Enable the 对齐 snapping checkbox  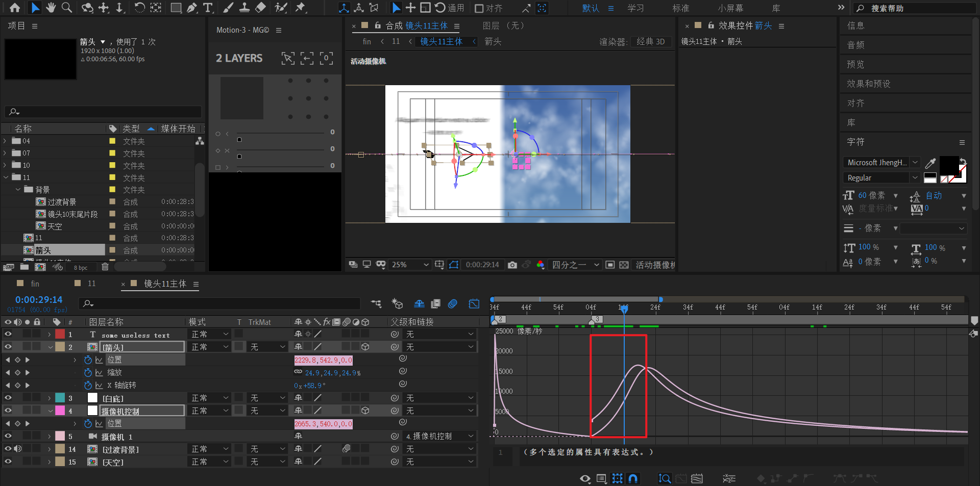tap(479, 8)
